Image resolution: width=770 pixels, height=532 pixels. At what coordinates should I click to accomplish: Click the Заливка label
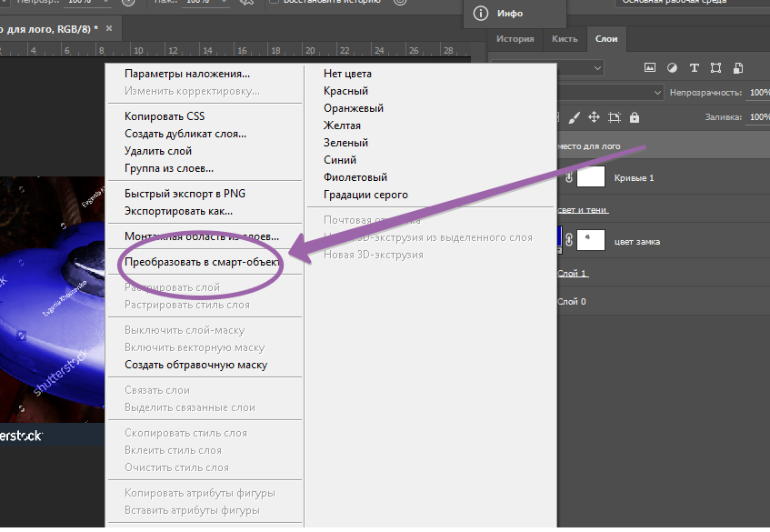pyautogui.click(x=724, y=117)
